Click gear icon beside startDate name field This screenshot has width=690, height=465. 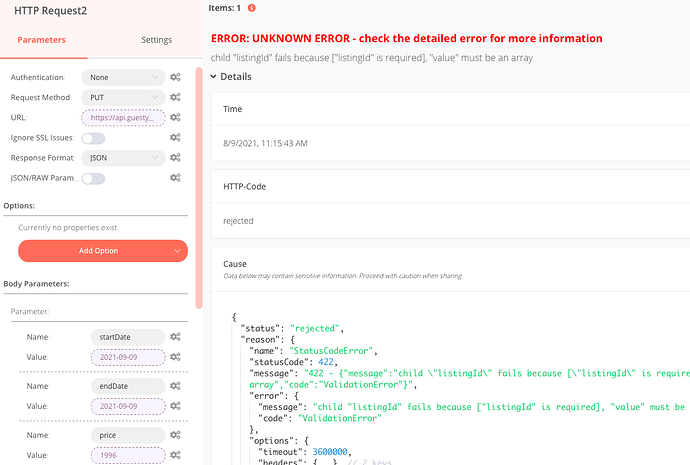175,337
